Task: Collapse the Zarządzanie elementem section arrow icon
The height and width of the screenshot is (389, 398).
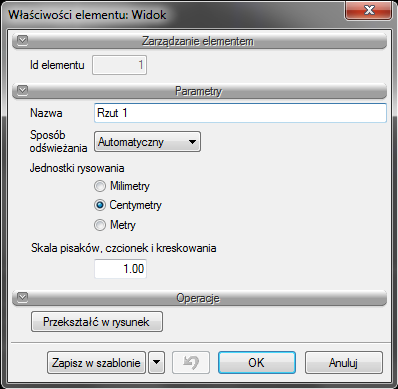Action: pos(22,40)
